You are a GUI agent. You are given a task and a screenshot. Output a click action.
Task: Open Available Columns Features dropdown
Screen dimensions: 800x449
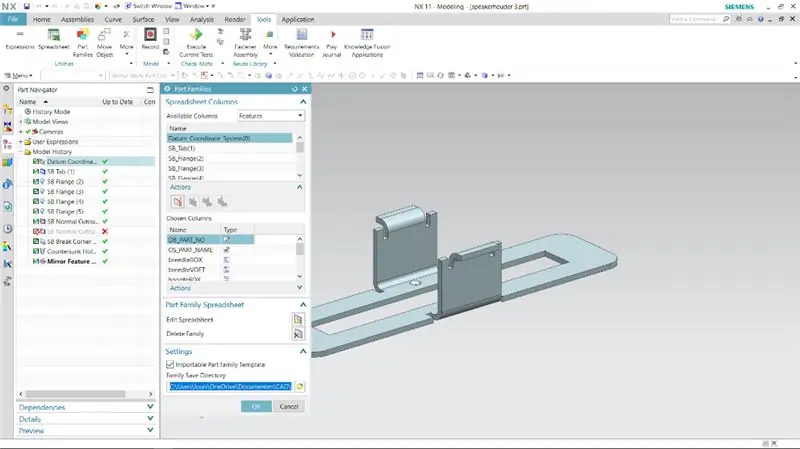point(270,116)
